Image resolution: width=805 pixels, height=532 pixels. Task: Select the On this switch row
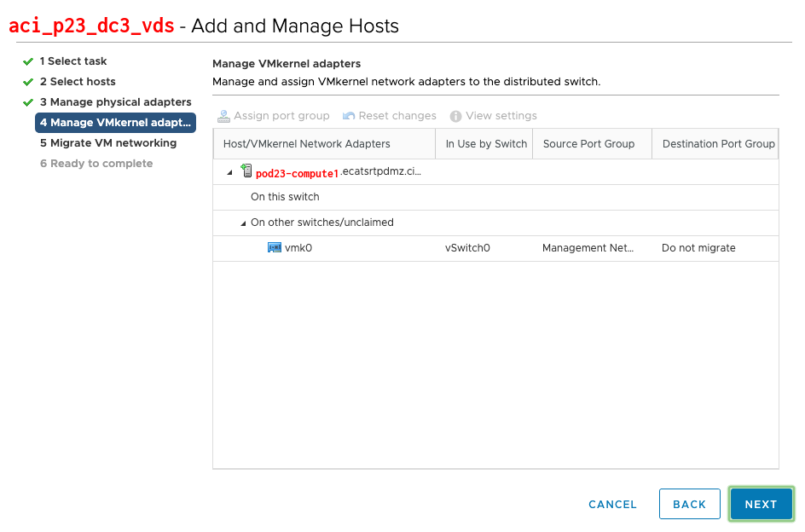pos(495,197)
